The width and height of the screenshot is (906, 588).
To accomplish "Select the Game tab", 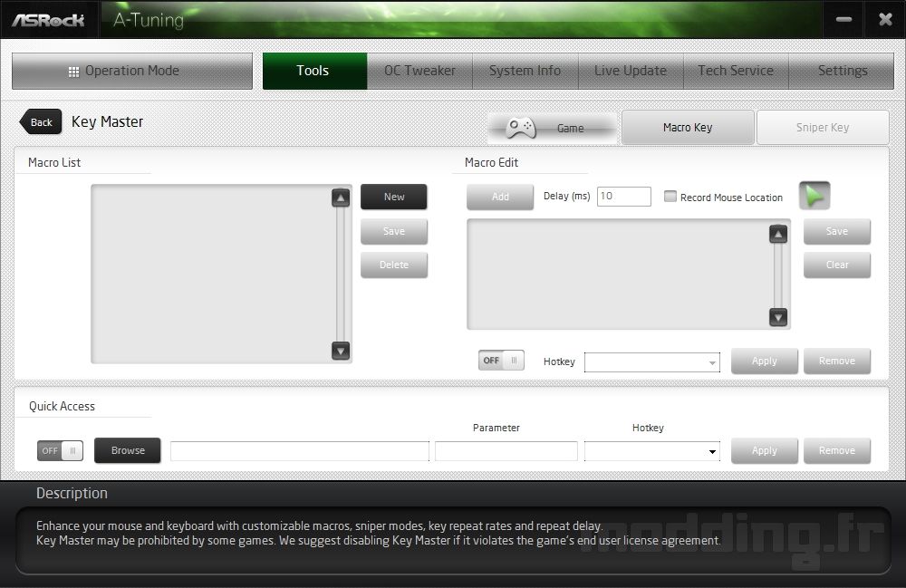I will point(553,128).
